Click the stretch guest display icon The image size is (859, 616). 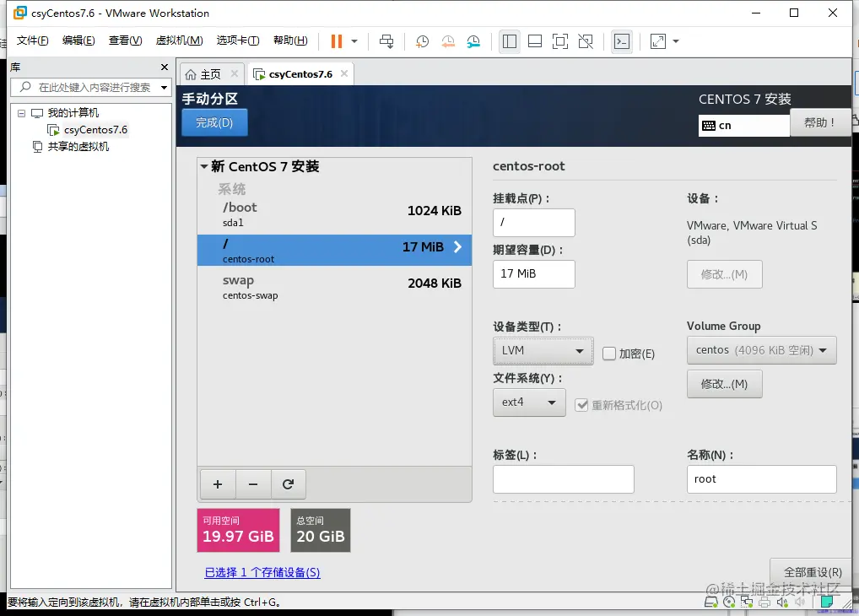coord(658,41)
